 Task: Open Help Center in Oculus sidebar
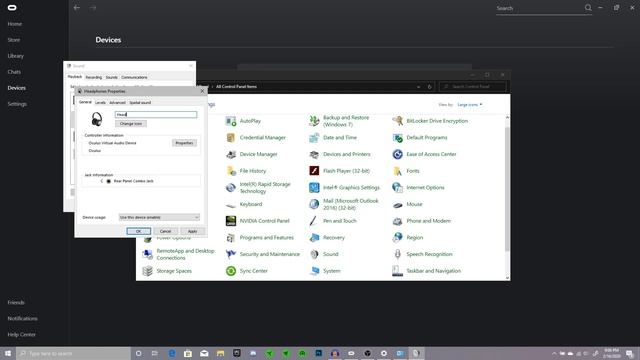[22, 335]
